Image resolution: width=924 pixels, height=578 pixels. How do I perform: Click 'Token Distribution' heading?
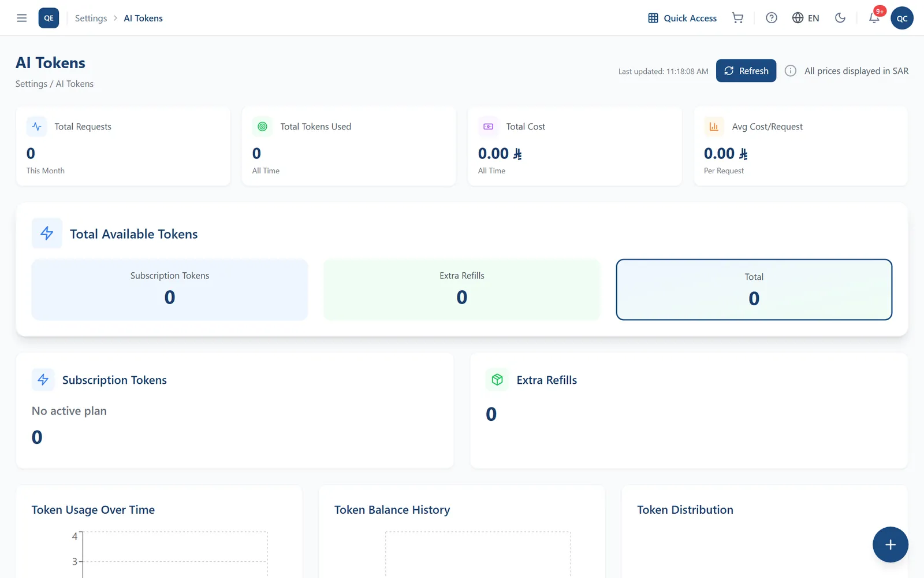coord(685,510)
